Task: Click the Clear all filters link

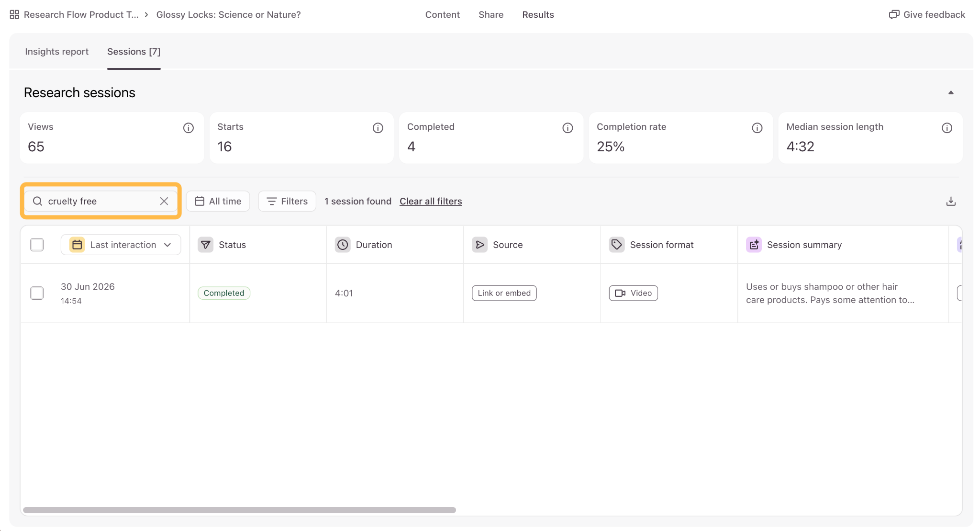Action: click(431, 201)
